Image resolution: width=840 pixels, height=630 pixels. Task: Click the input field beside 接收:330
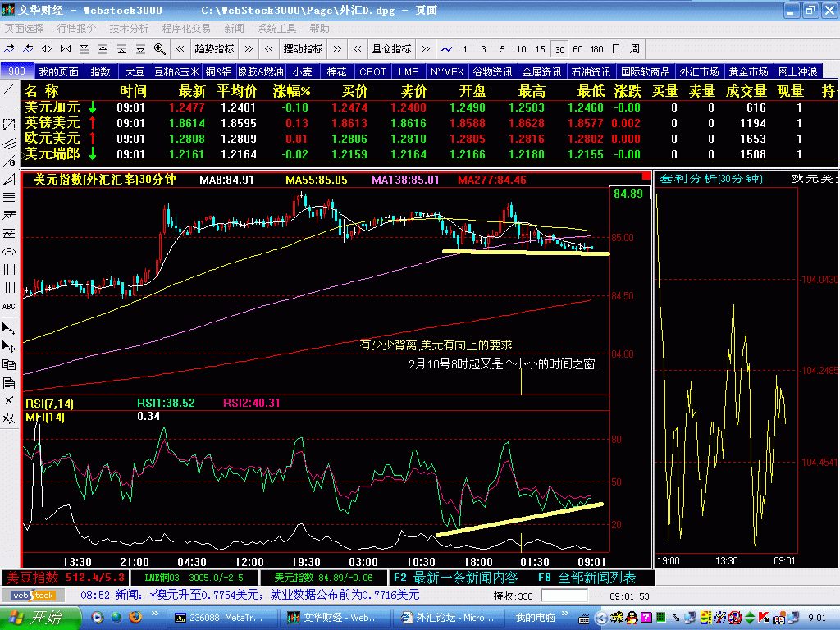564,596
